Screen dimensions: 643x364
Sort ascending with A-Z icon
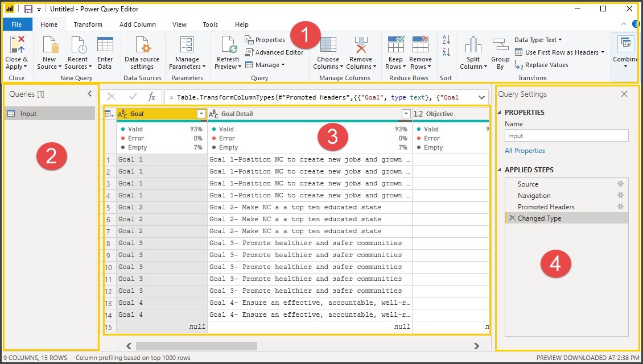446,40
